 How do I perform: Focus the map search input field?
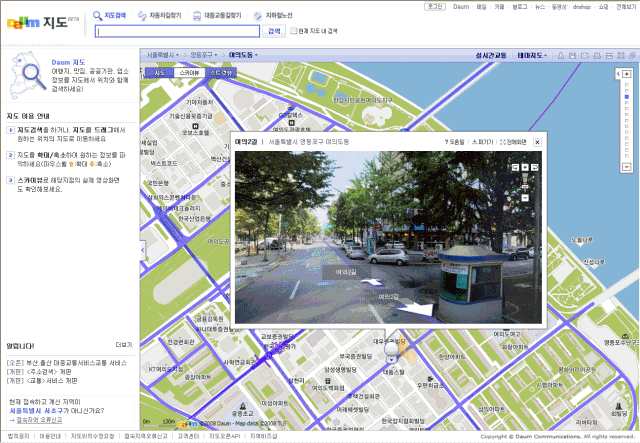(x=177, y=31)
